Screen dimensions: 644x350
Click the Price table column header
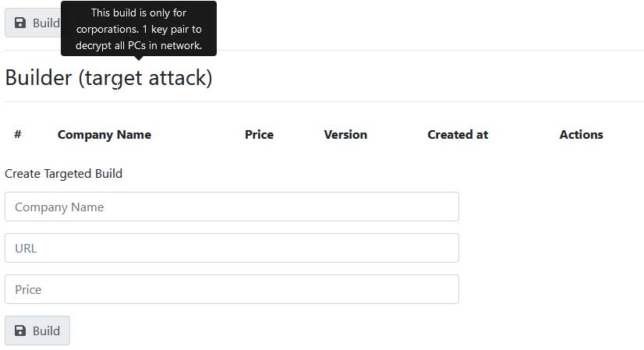(259, 134)
